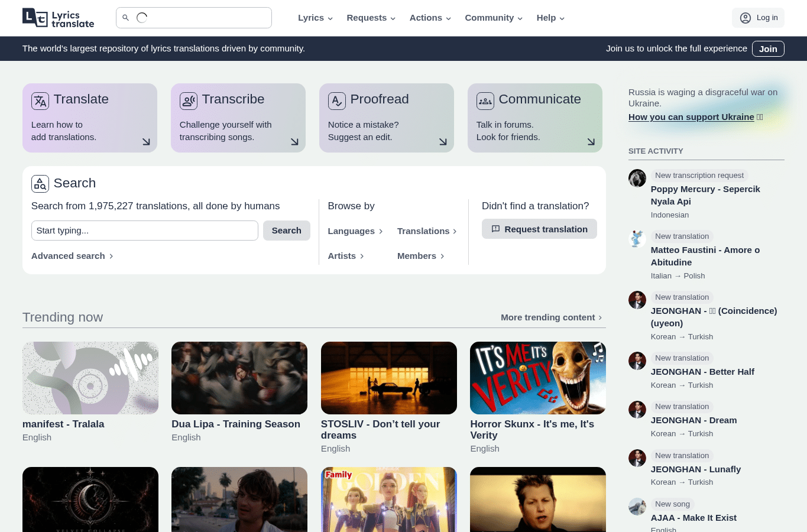Click the Join button
Screen dimensions: 807x532
click(x=768, y=49)
